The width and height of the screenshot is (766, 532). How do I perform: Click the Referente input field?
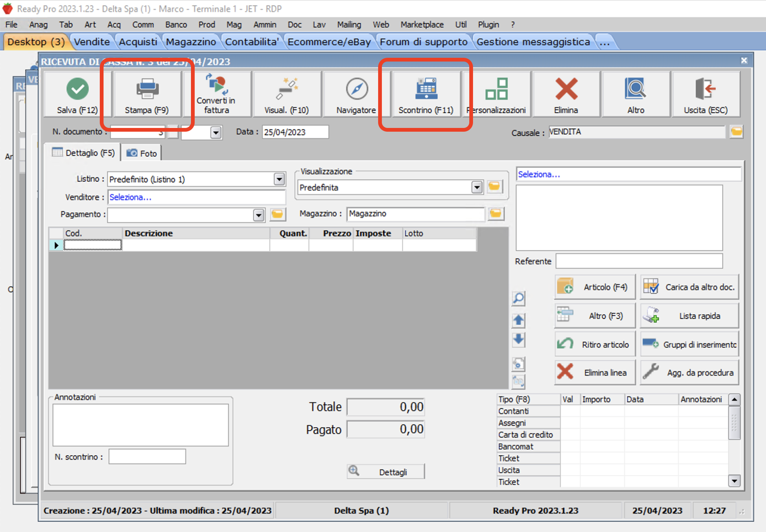(639, 261)
